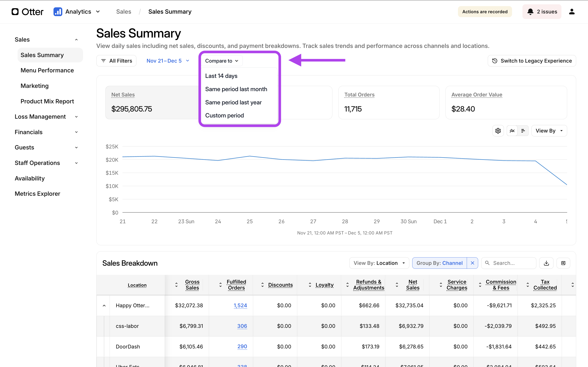The height and width of the screenshot is (367, 588).
Task: Remove the Group By Channel filter
Action: point(472,263)
